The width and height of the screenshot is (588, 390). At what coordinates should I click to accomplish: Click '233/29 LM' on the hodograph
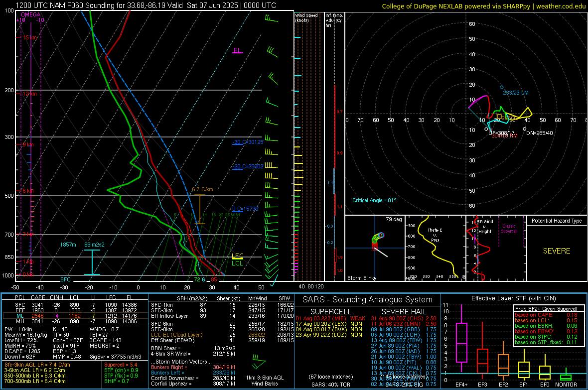pyautogui.click(x=516, y=93)
